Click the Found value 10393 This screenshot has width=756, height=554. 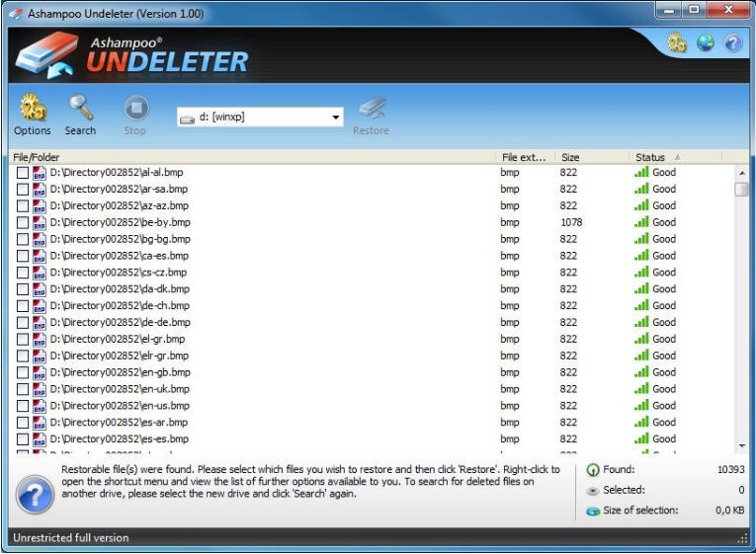coord(731,470)
